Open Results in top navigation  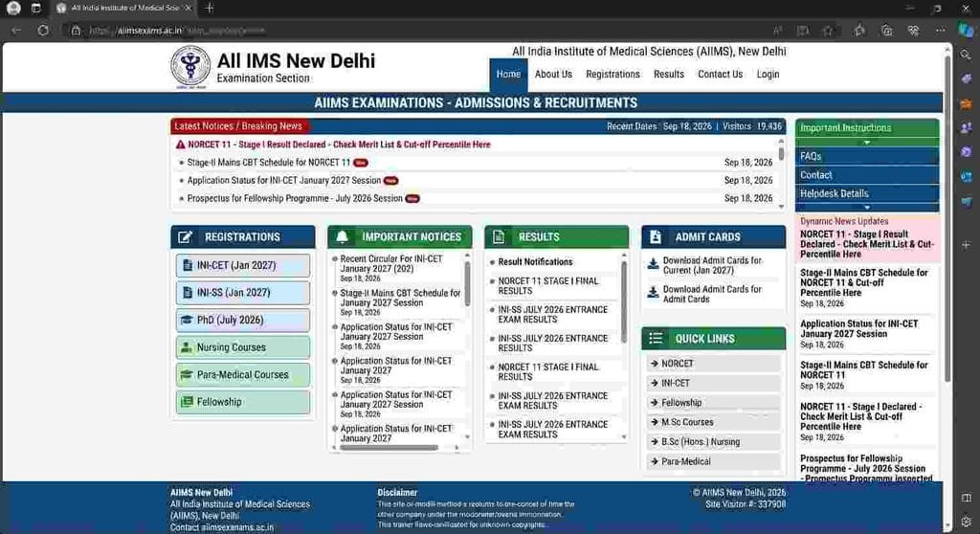coord(669,75)
